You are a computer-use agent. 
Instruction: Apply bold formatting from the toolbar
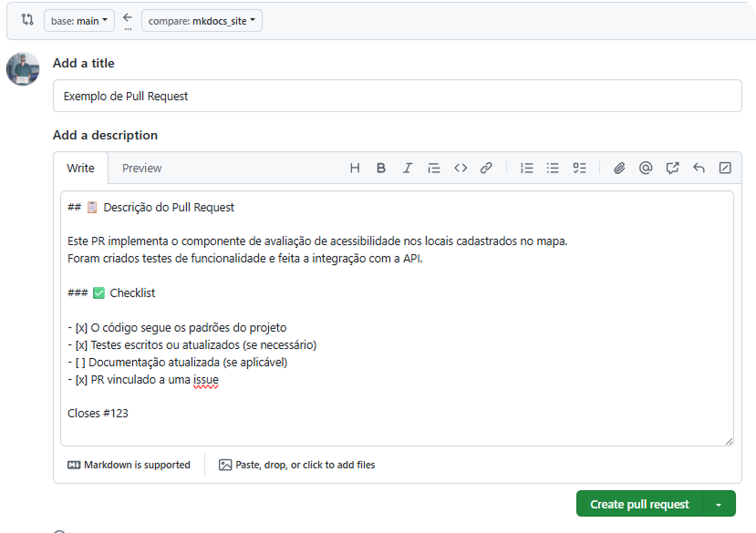point(381,169)
